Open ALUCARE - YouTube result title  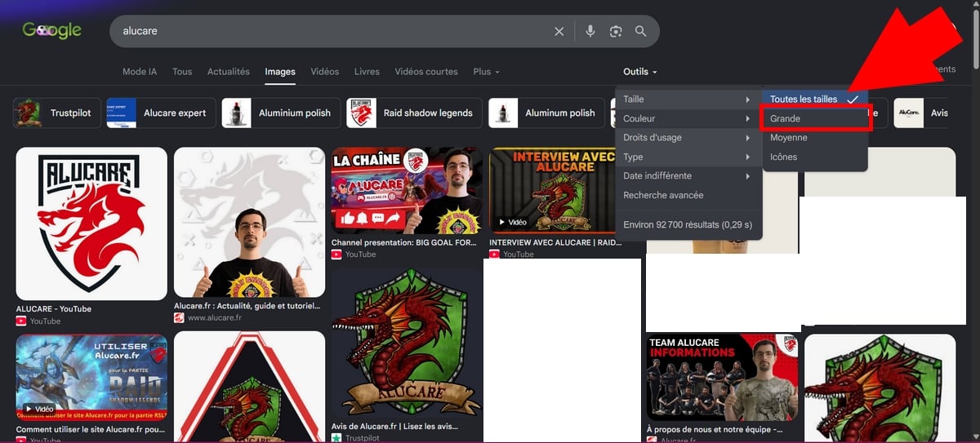point(54,309)
